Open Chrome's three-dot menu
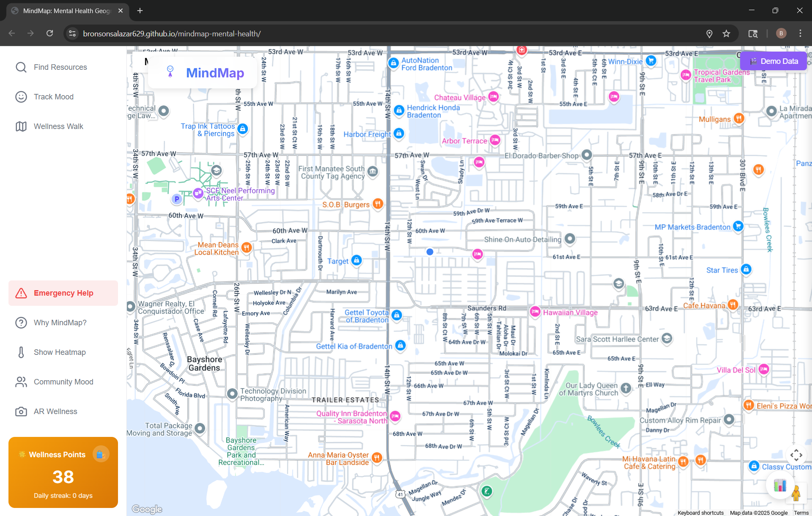 (800, 33)
